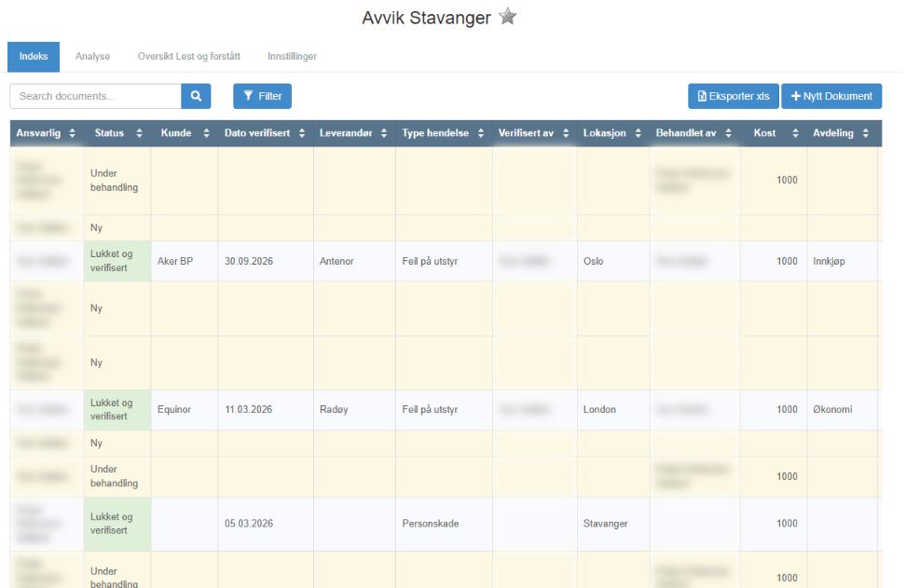Select the Radøy supplier cell
This screenshot has width=906, height=588.
click(354, 409)
